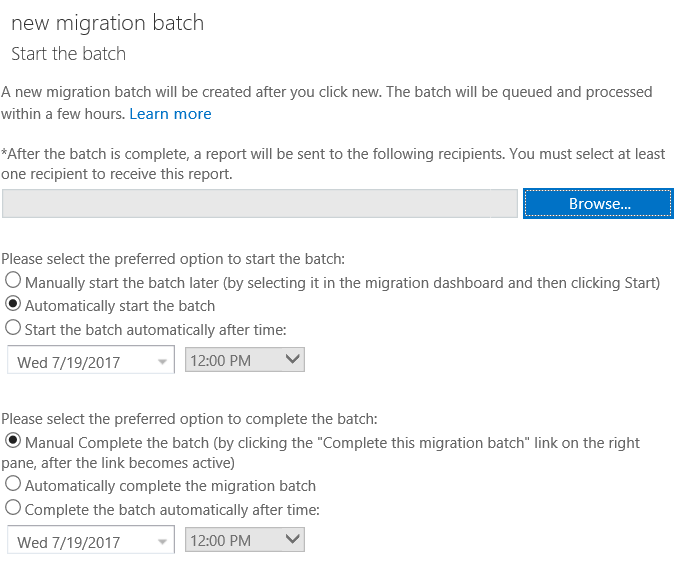Click the completion date field's small arrow
Screen dimensions: 690x561
[161, 542]
